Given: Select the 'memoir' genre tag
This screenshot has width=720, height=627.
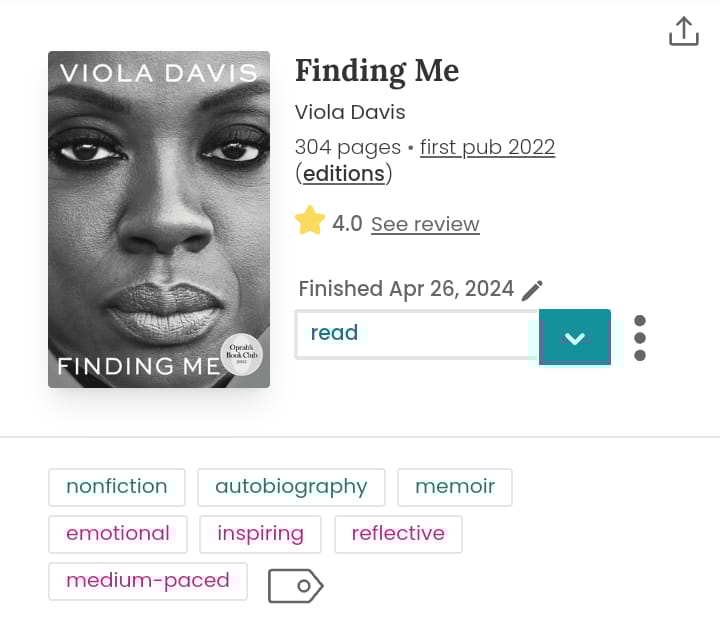Looking at the screenshot, I should [x=455, y=487].
